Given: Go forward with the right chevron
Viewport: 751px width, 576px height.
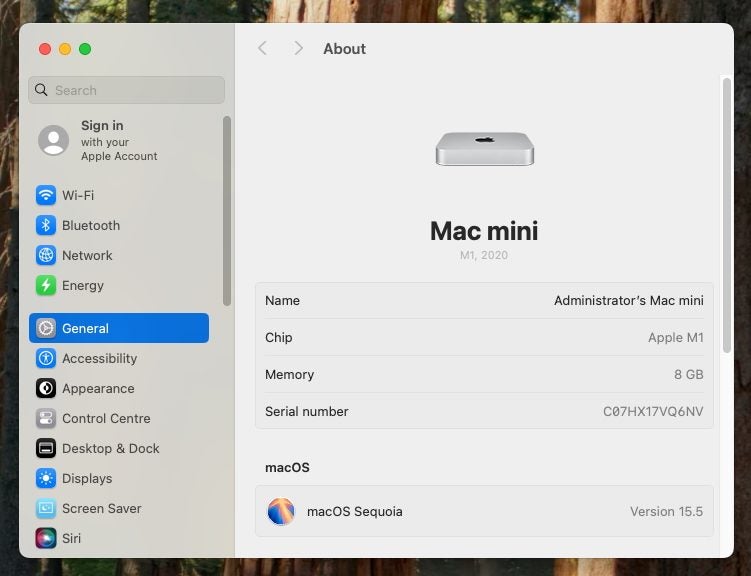Looking at the screenshot, I should 298,48.
